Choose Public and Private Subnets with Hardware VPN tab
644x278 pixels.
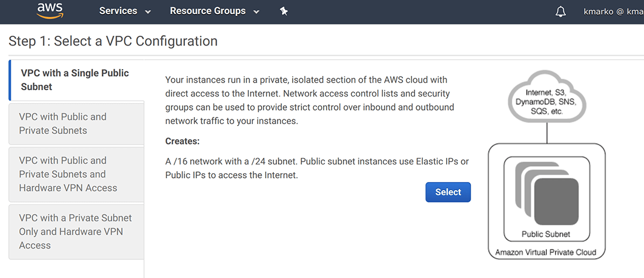76,174
